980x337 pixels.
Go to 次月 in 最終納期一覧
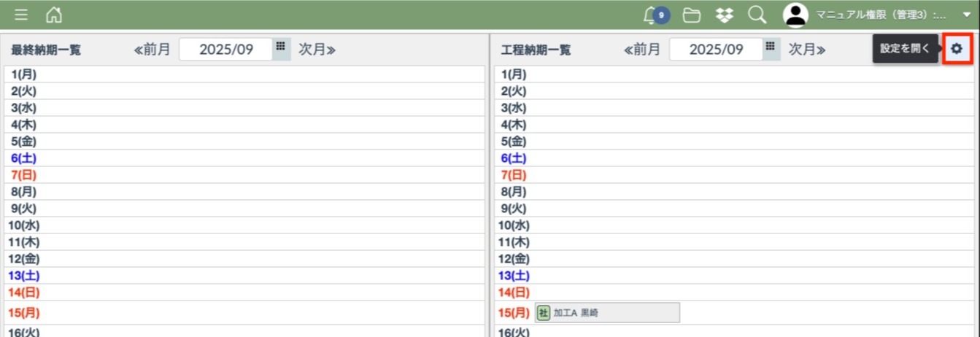coord(317,50)
